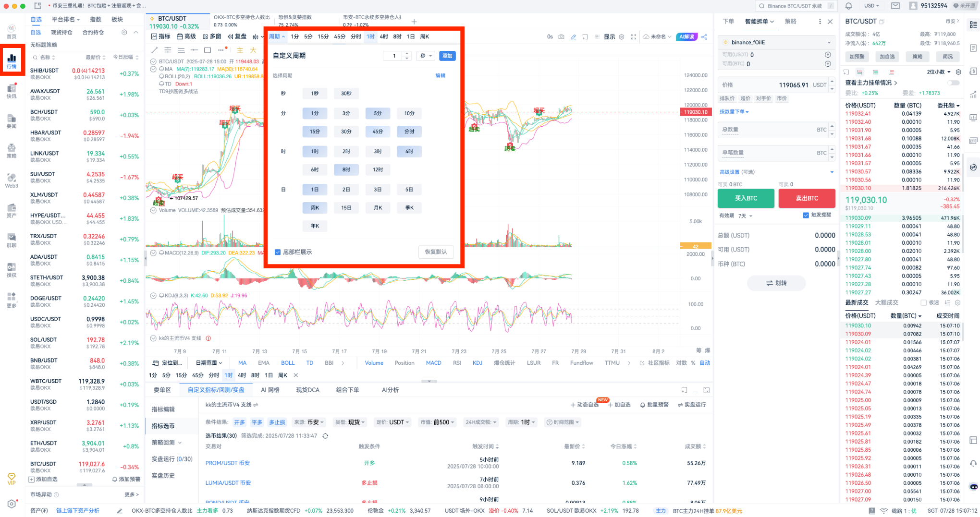Toggle the 月K period chip in popup
The image size is (980, 517).
point(378,208)
